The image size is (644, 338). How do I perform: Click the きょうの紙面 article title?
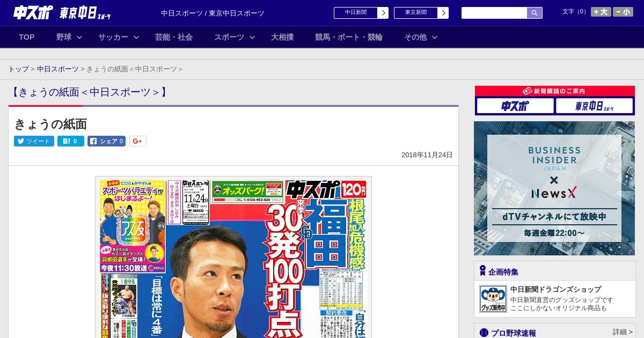pos(50,124)
